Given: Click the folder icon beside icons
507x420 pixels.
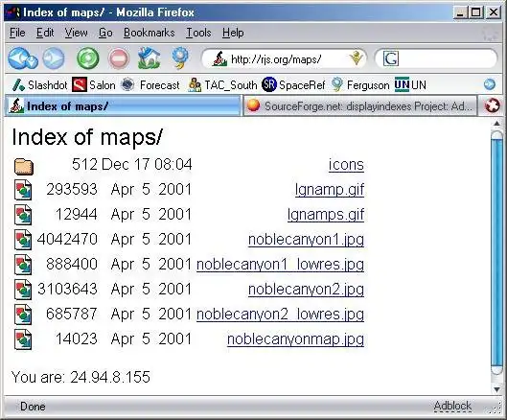Looking at the screenshot, I should (24, 167).
